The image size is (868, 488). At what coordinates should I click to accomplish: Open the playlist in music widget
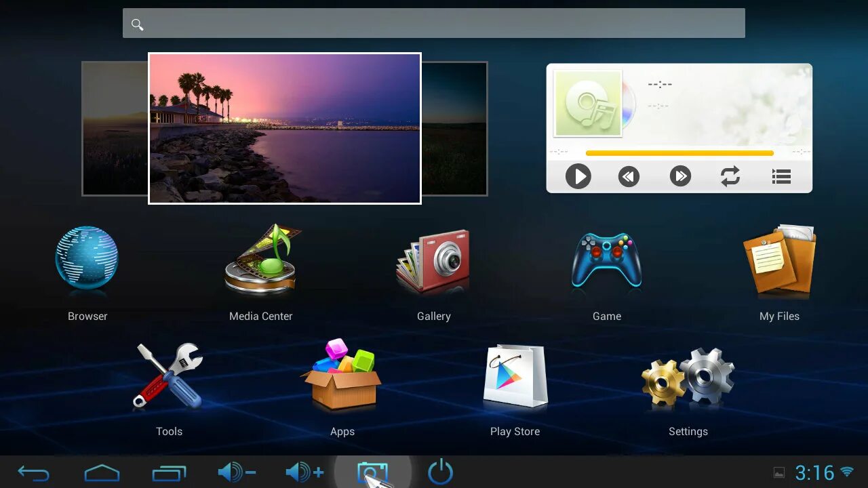pos(782,177)
